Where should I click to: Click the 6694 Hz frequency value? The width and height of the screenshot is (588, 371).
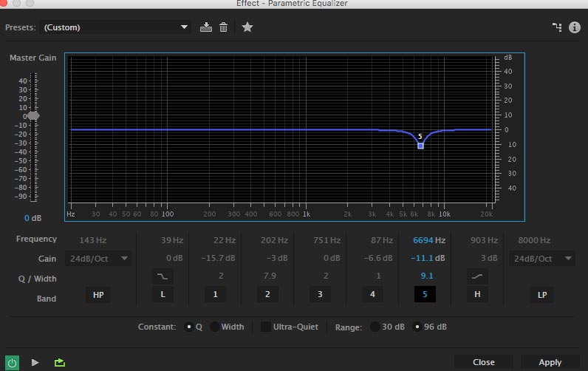(x=429, y=240)
